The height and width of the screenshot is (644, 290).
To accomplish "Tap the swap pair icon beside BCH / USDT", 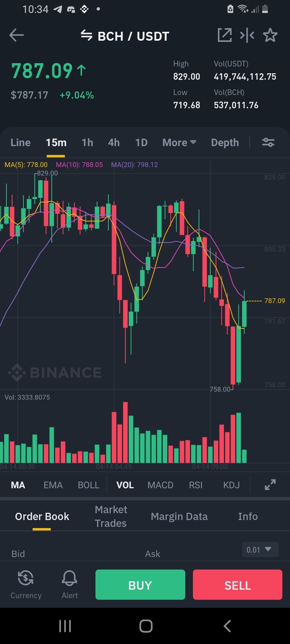I will [x=87, y=35].
